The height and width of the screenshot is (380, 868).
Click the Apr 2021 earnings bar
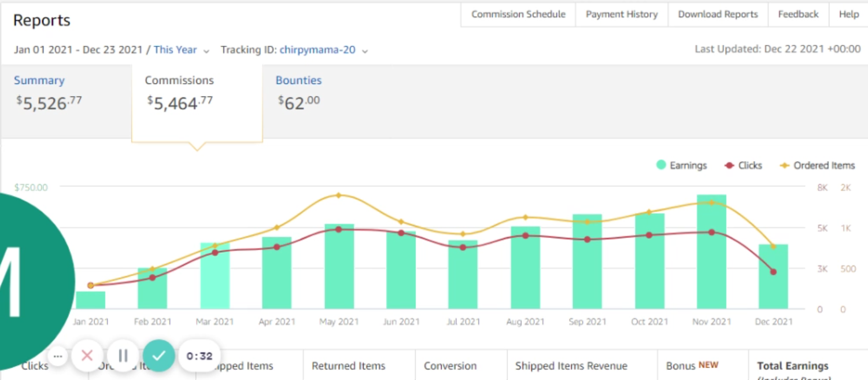click(x=277, y=273)
